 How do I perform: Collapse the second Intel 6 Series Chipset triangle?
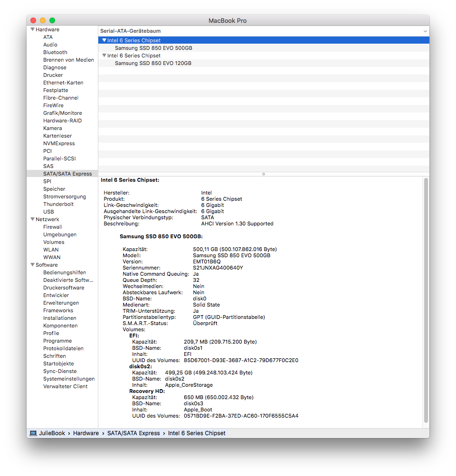pyautogui.click(x=104, y=56)
